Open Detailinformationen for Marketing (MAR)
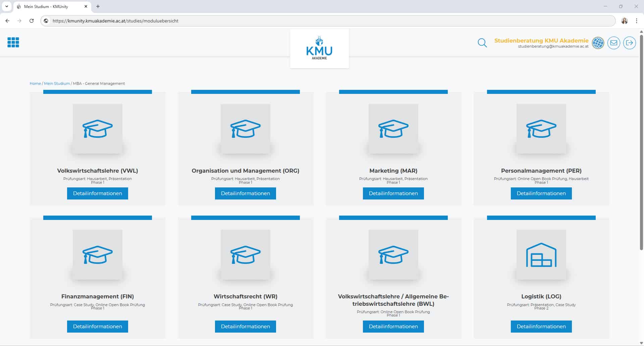The width and height of the screenshot is (644, 346). [393, 193]
